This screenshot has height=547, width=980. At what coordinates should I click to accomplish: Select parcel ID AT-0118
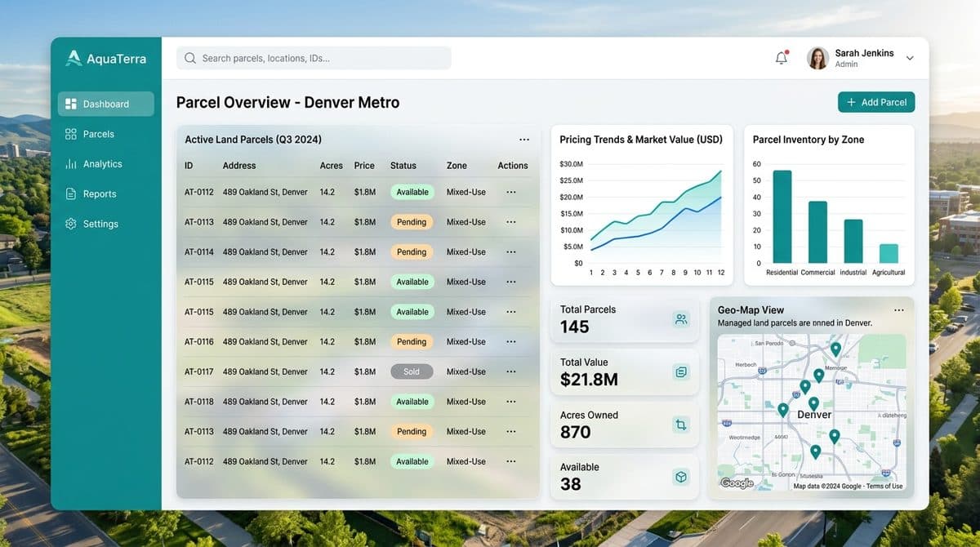click(x=199, y=402)
